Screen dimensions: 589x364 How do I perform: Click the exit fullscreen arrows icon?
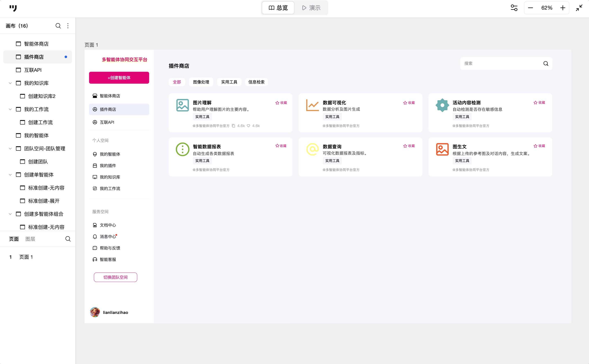pos(579,8)
